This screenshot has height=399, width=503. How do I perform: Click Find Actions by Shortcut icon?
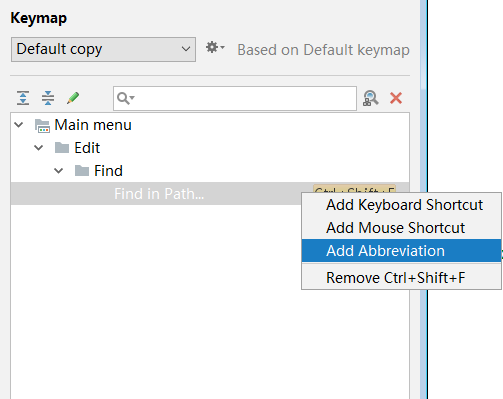(x=371, y=98)
